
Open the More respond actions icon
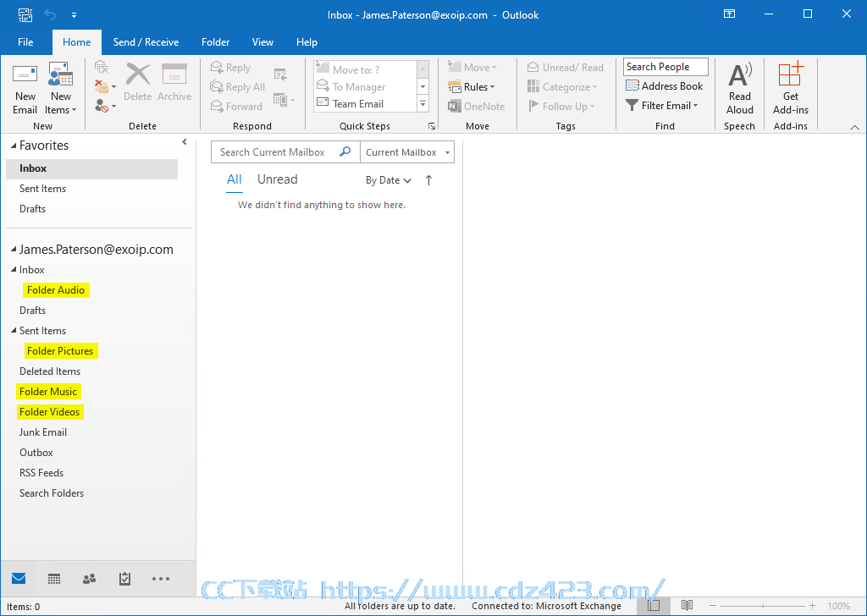(x=284, y=100)
